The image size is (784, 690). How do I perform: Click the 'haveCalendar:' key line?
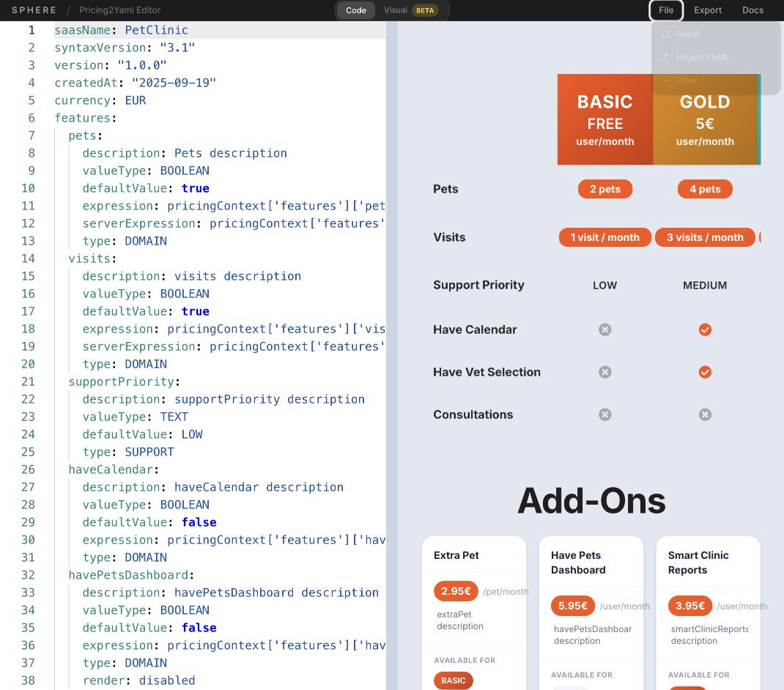[114, 470]
